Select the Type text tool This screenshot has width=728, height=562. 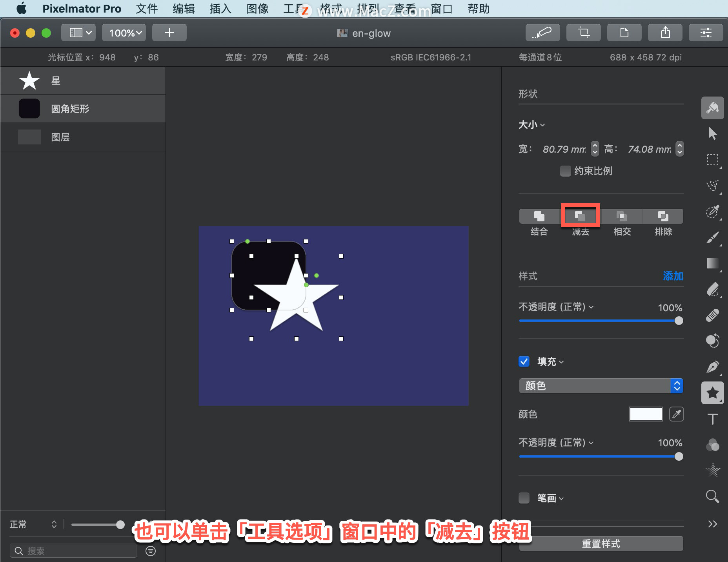(713, 419)
